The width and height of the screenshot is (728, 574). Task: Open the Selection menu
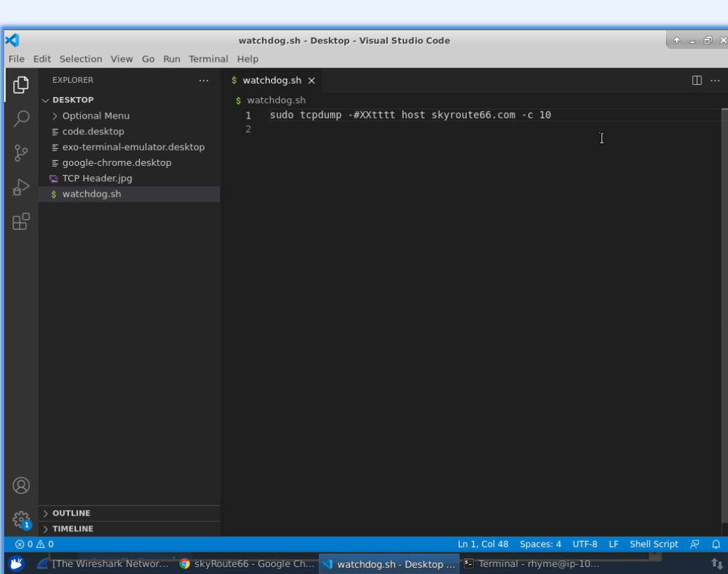click(x=81, y=59)
